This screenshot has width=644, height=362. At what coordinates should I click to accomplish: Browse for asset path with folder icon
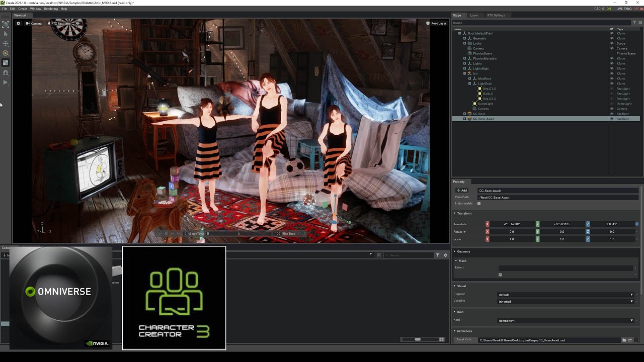click(624, 340)
